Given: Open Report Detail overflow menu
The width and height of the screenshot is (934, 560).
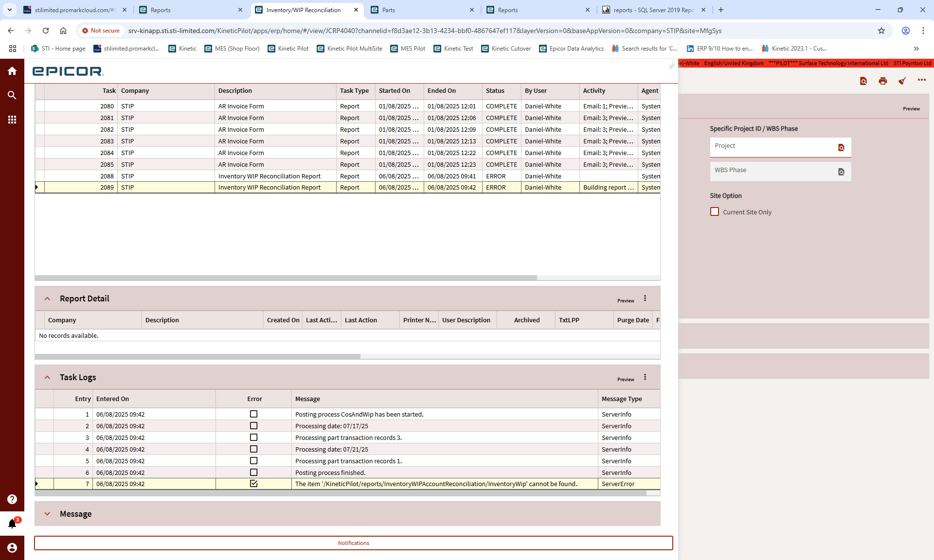Looking at the screenshot, I should click(x=645, y=298).
